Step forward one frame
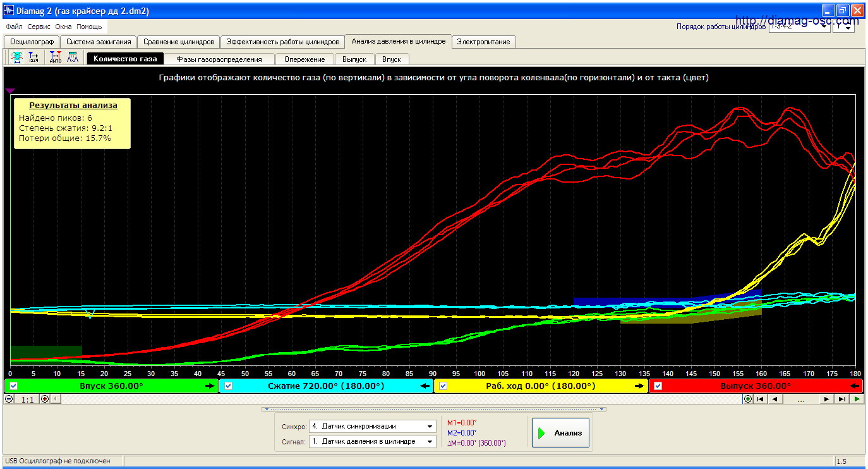The image size is (868, 469). 826,399
